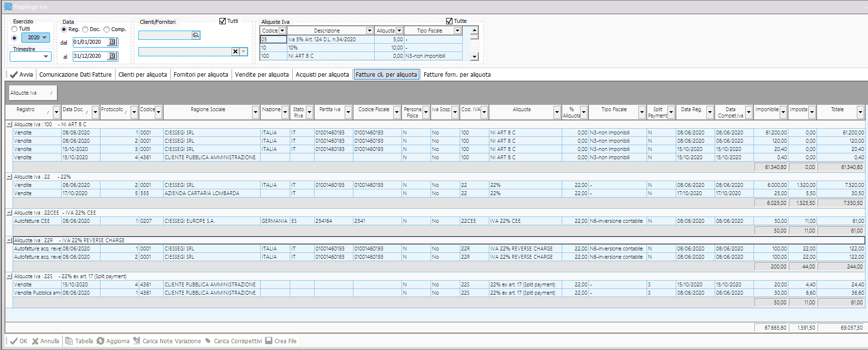The height and width of the screenshot is (350, 868).
Task: Select the Reg. date radio button
Action: click(x=64, y=30)
